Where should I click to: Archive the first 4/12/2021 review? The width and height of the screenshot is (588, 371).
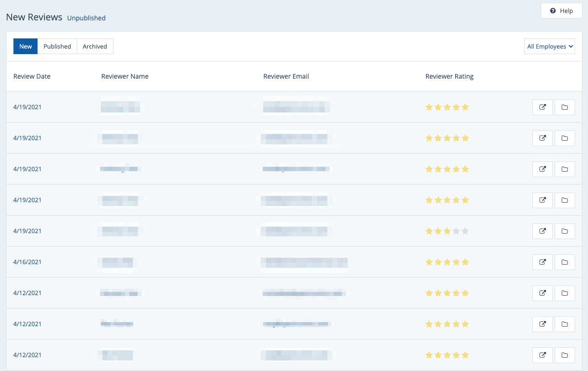(x=564, y=293)
